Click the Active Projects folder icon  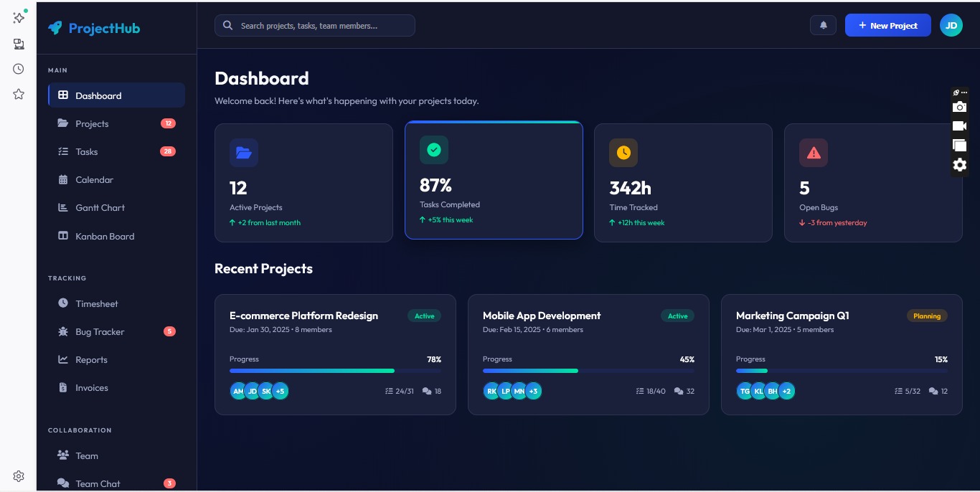(x=243, y=153)
